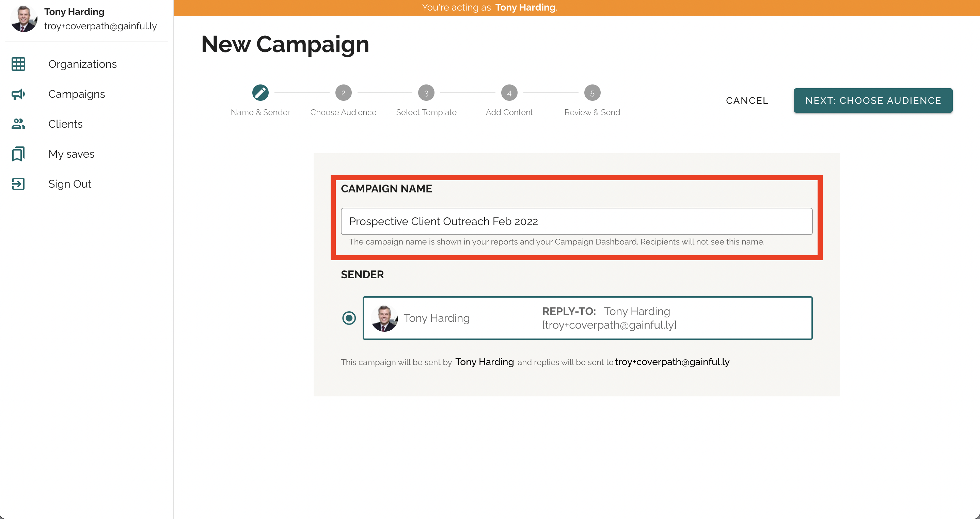This screenshot has height=519, width=980.
Task: Select the Tony Harding sender radio button
Action: 349,318
